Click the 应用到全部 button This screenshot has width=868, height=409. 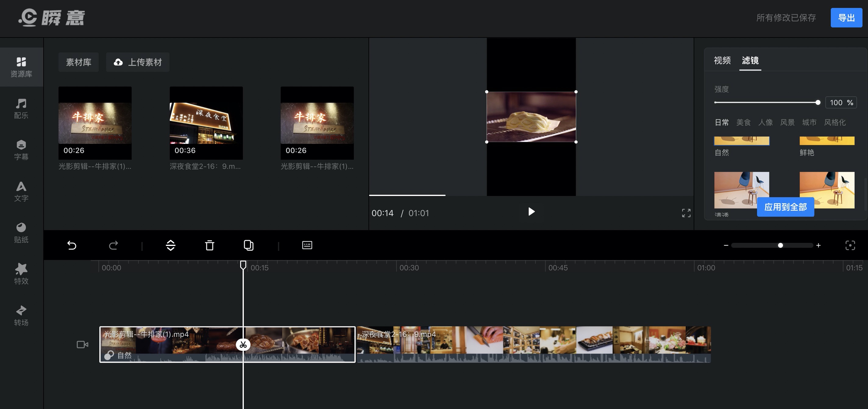click(785, 207)
